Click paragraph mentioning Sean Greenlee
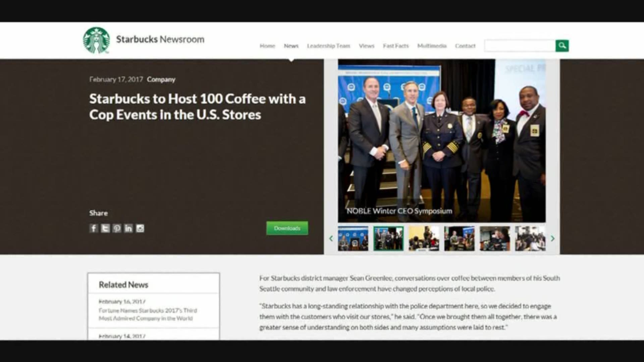The image size is (644, 362). coord(410,283)
